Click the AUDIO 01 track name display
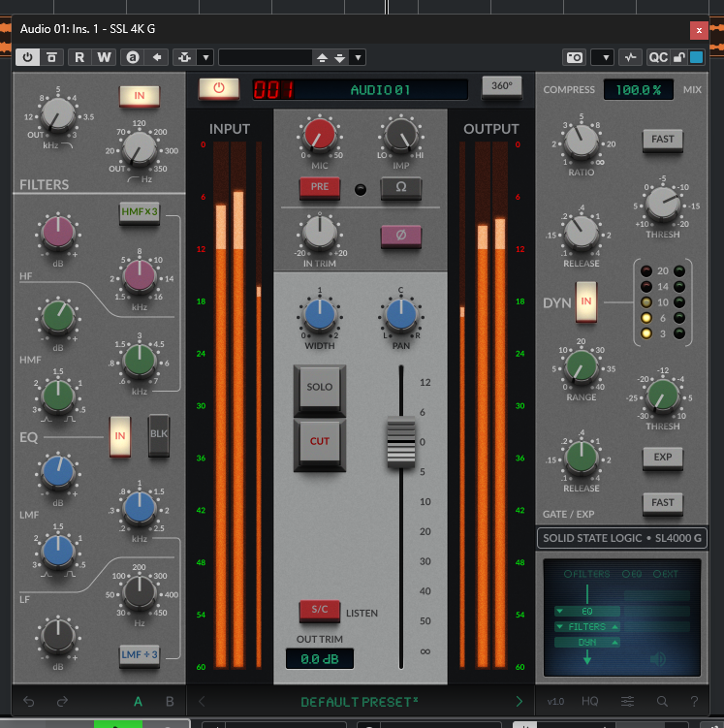Screen dimensions: 724x728 [381, 89]
